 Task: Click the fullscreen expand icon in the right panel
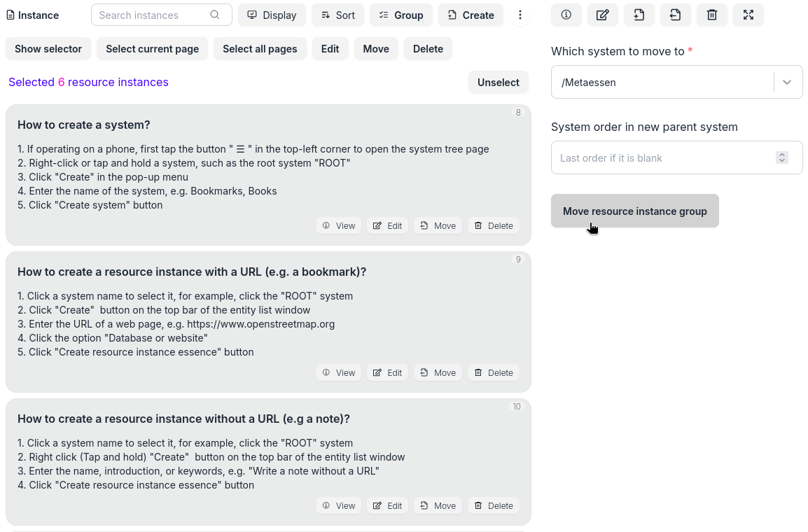748,15
